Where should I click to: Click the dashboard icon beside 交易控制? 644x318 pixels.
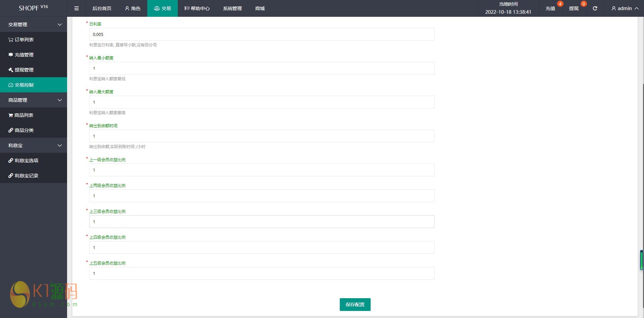point(11,85)
